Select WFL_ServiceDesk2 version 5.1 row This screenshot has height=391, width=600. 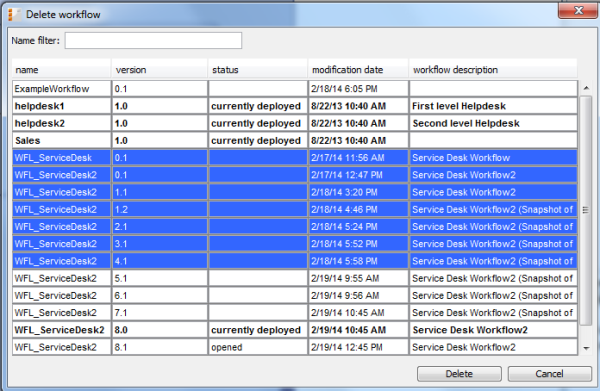[295, 278]
